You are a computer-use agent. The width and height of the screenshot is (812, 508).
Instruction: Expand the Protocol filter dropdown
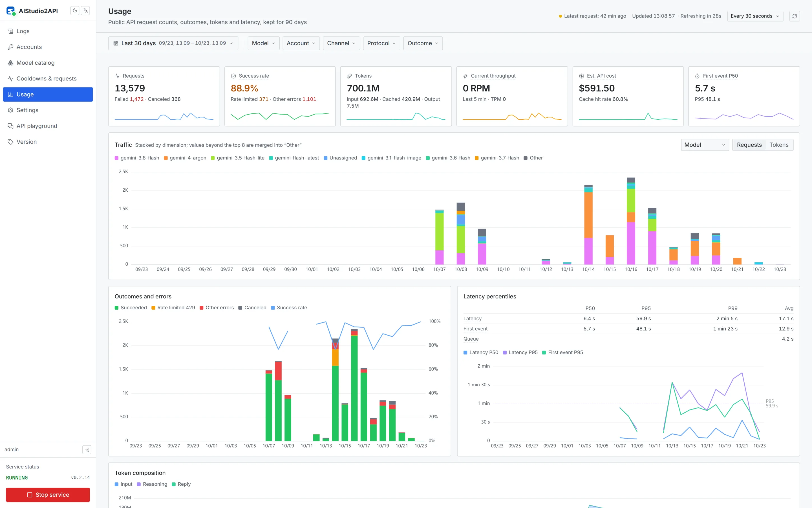click(381, 43)
